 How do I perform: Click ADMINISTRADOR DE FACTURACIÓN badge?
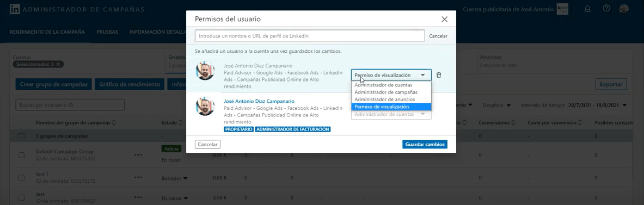292,129
